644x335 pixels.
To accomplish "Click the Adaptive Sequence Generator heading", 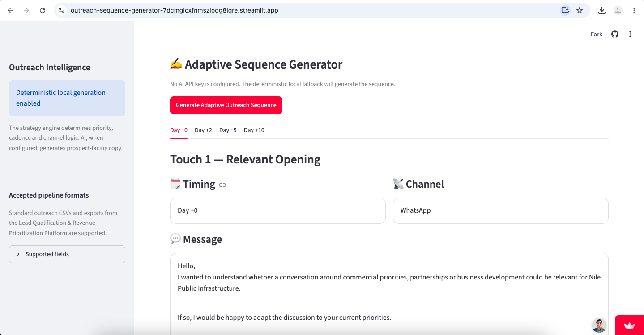I will tap(256, 64).
